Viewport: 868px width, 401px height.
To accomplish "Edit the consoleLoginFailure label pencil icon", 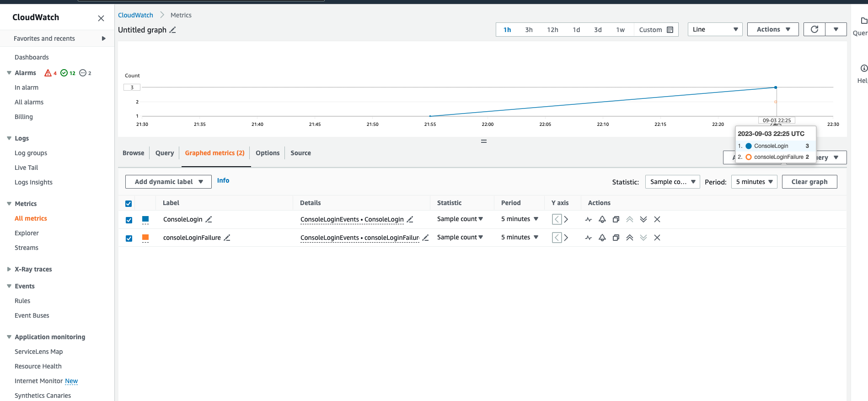I will pos(227,238).
